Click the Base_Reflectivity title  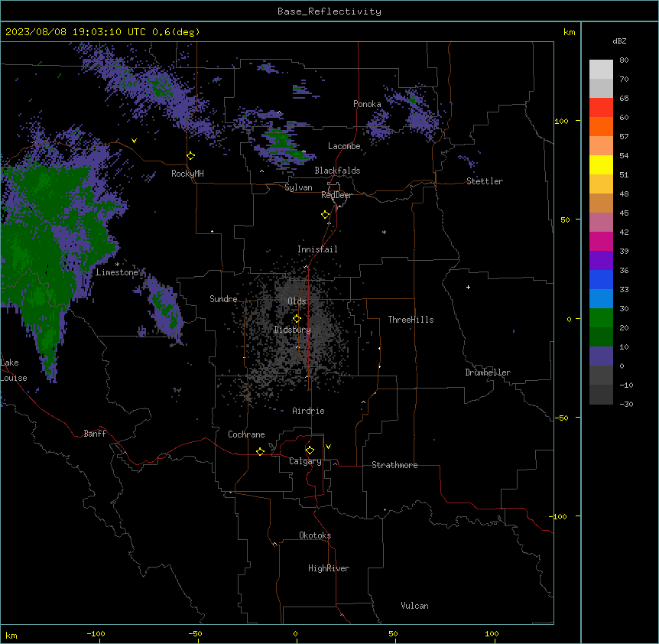click(x=329, y=11)
